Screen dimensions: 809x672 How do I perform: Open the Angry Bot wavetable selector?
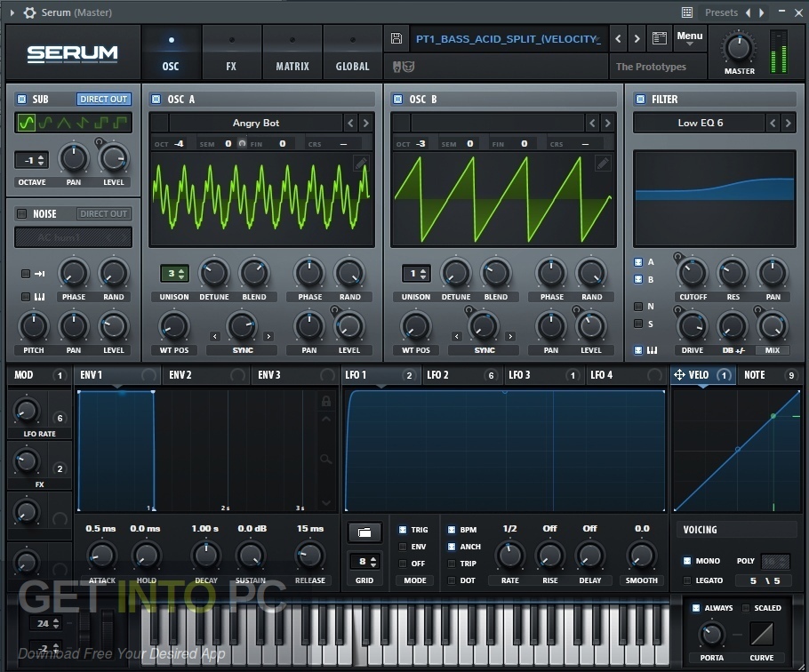click(256, 123)
